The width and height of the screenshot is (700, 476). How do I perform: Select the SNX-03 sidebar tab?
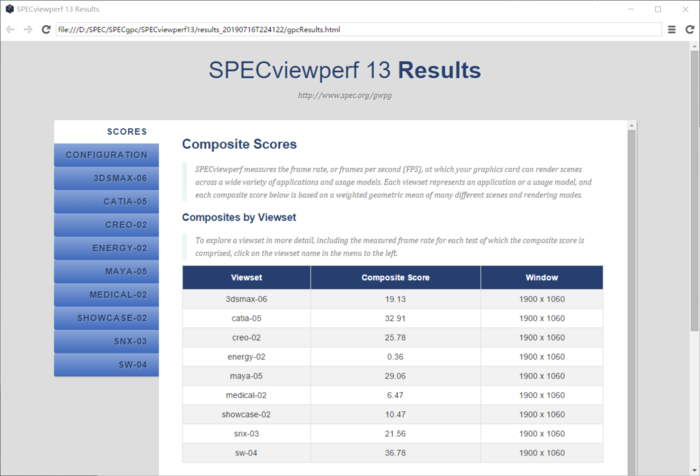click(106, 341)
